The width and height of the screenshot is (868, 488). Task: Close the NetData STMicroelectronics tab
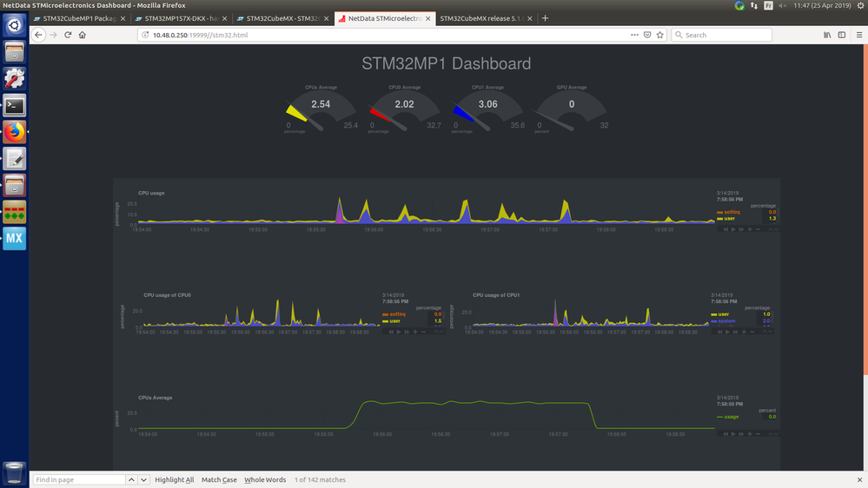(x=427, y=18)
